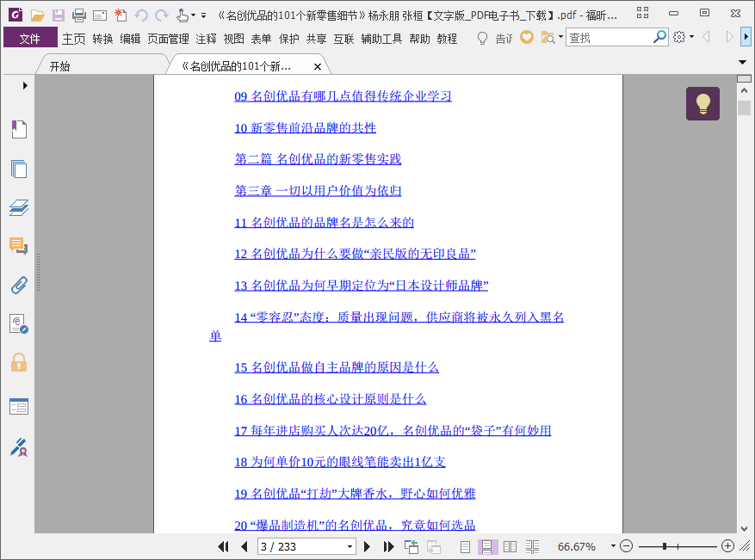The width and height of the screenshot is (755, 560).
Task: Click the 告诉 tell-me lightbulb icon
Action: click(482, 38)
